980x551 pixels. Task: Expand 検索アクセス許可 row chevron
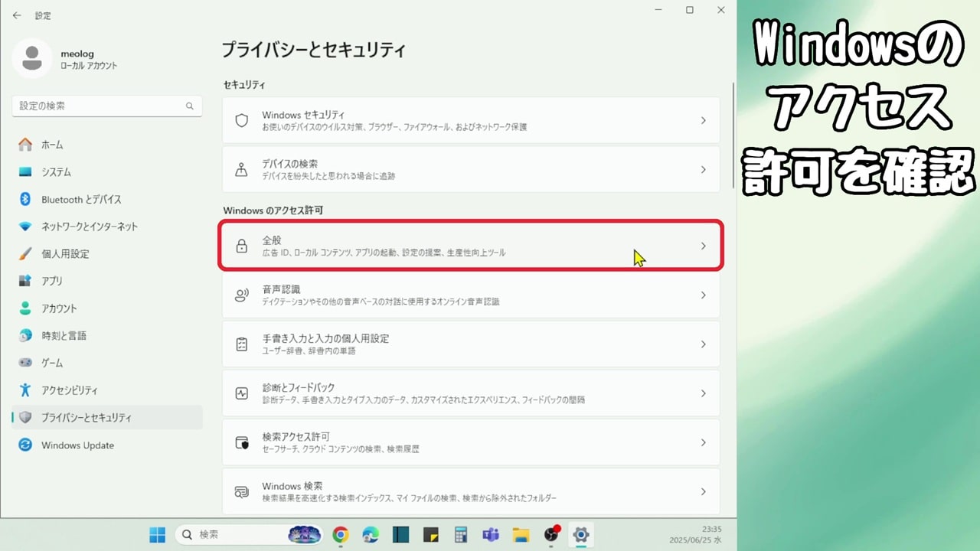point(704,442)
